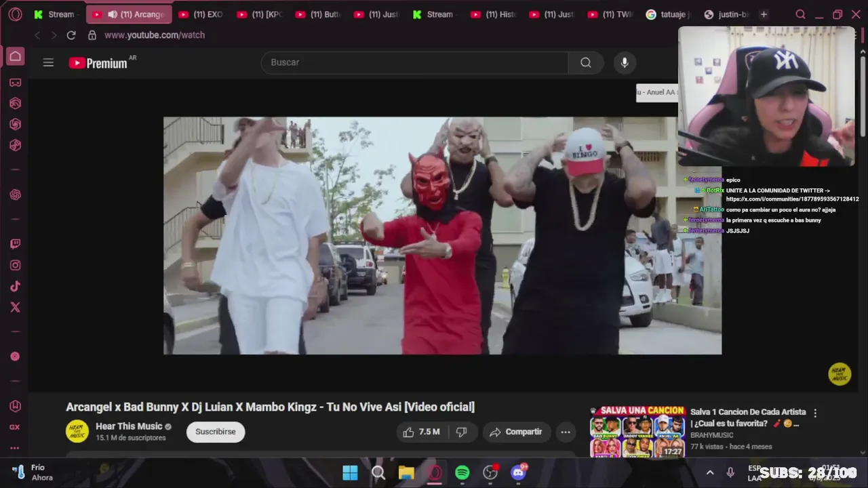Open the Frio weather widget

point(33,472)
